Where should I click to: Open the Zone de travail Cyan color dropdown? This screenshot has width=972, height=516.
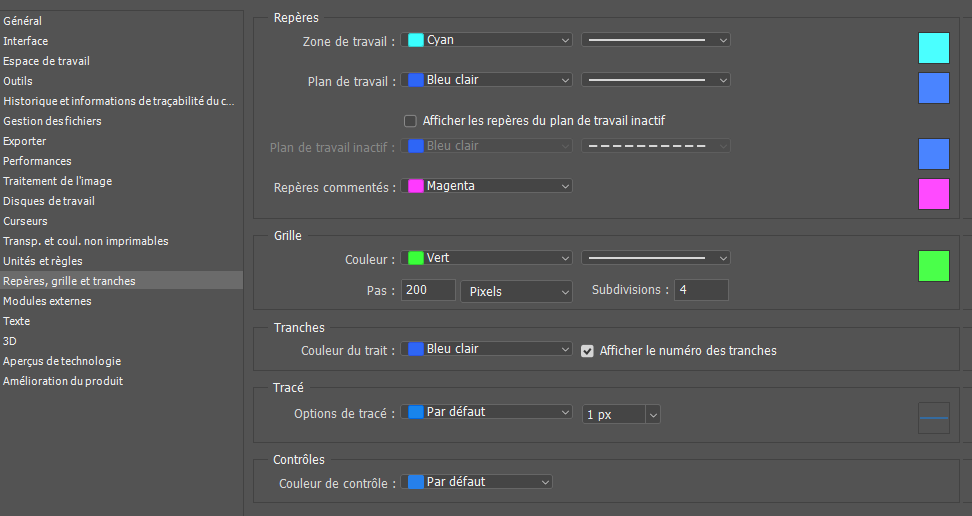coord(487,40)
